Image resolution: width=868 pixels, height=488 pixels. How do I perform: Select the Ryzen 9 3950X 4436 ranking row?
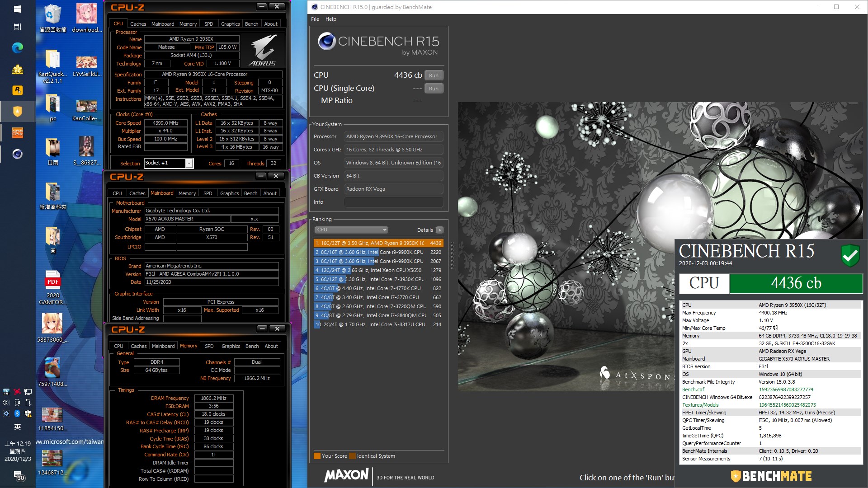[x=378, y=243]
